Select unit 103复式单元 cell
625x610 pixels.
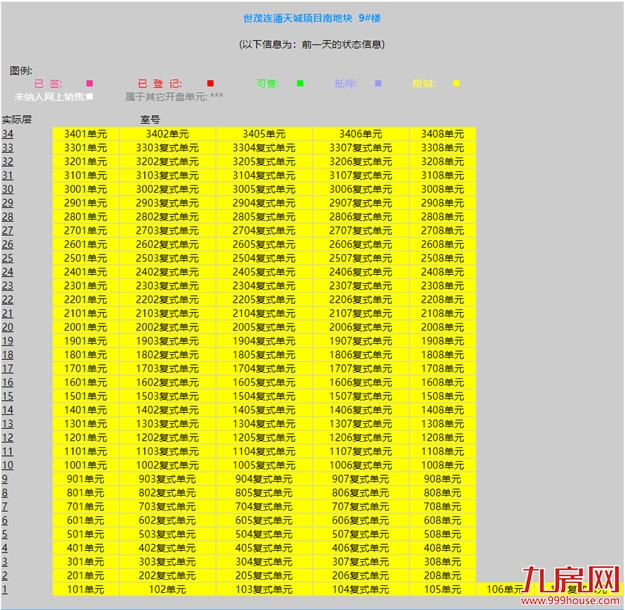pyautogui.click(x=264, y=589)
